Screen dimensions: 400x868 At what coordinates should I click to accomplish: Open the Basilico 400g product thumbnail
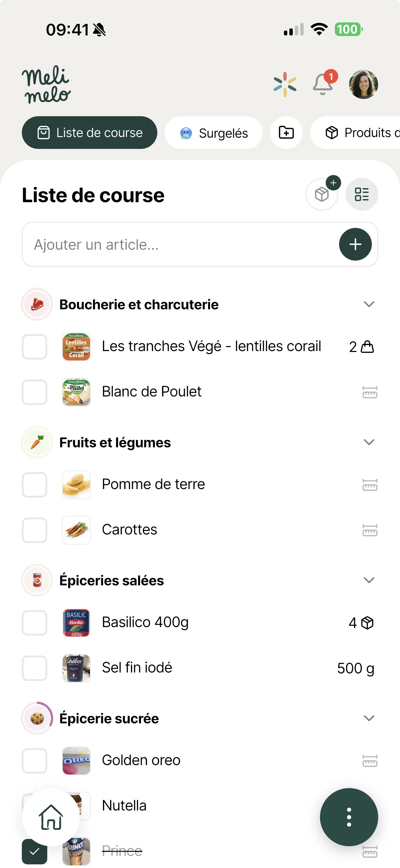76,623
